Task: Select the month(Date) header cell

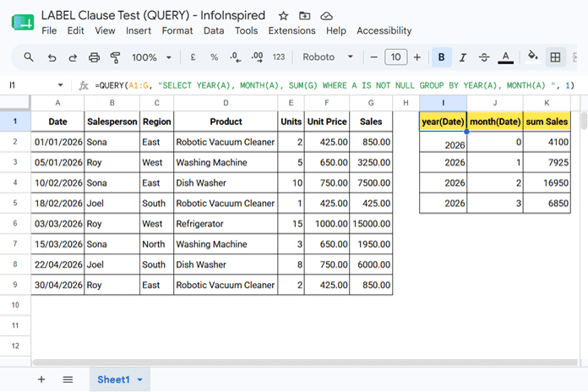Action: click(x=495, y=122)
